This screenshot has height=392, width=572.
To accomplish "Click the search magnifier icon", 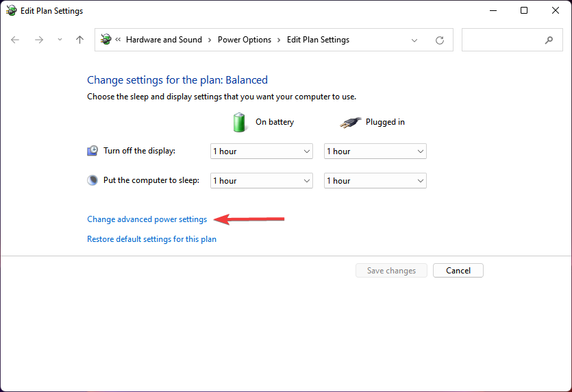I will pos(549,40).
